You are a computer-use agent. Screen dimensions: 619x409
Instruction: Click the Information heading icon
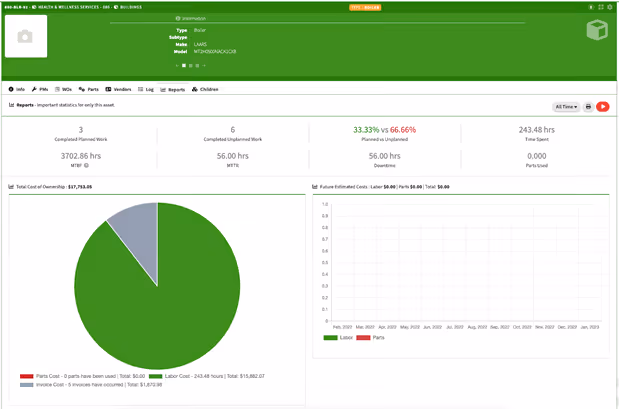(x=178, y=18)
